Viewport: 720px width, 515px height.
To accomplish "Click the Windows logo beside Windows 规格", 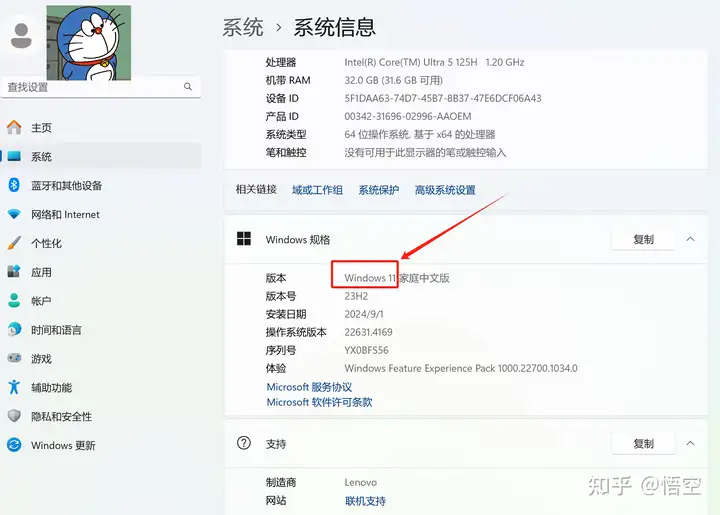I will (x=244, y=239).
